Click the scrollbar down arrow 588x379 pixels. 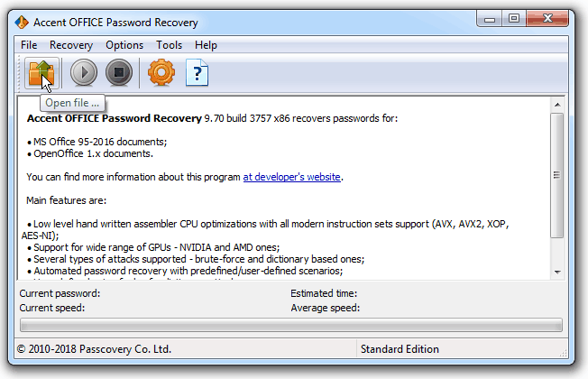557,272
